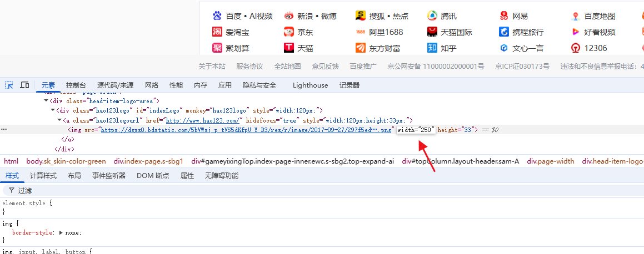Select the 无障碍功能 sidebar tab
Image resolution: width=644 pixels, height=254 pixels.
click(222, 176)
